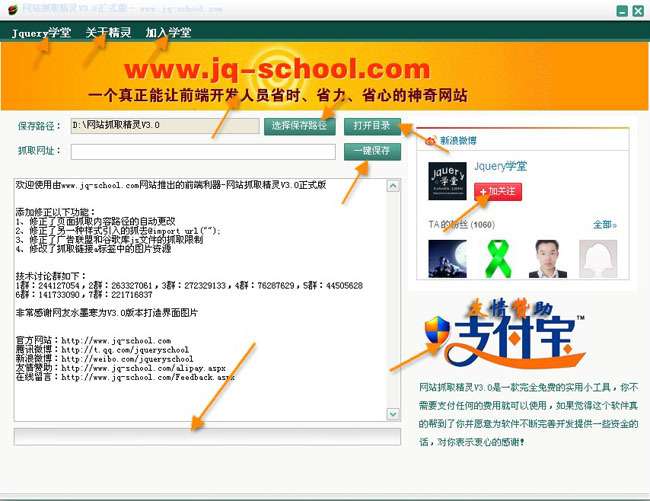Click the 添加修正以下功能 line

coord(56,212)
